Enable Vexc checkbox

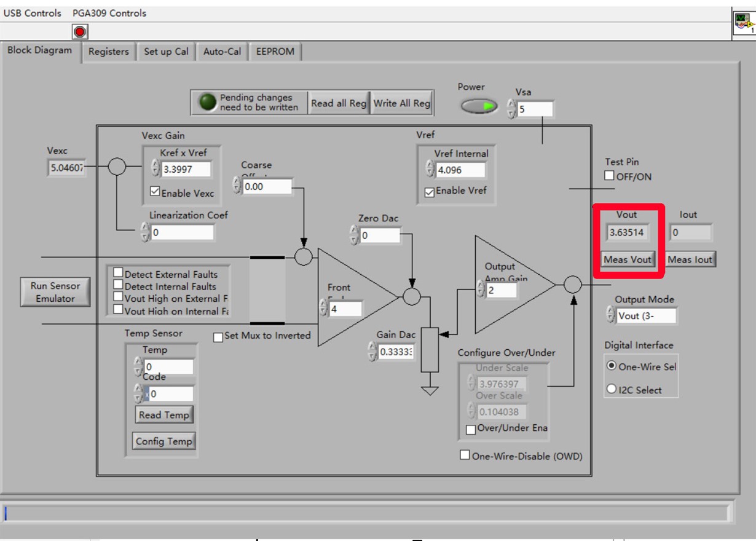click(155, 192)
